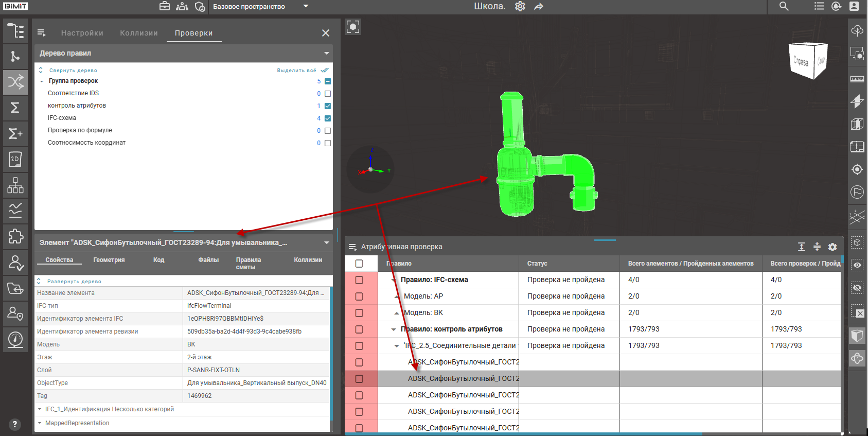The height and width of the screenshot is (436, 868).
Task: Open the settings gear next to Школа
Action: pyautogui.click(x=520, y=6)
